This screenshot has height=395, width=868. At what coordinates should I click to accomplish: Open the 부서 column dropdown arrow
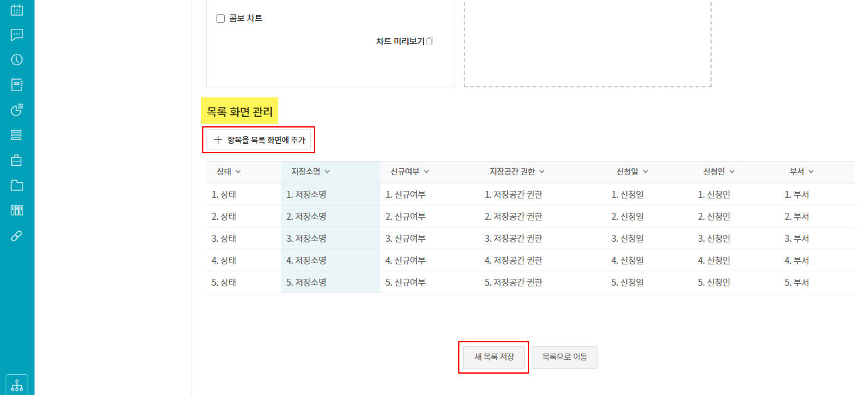pyautogui.click(x=811, y=172)
